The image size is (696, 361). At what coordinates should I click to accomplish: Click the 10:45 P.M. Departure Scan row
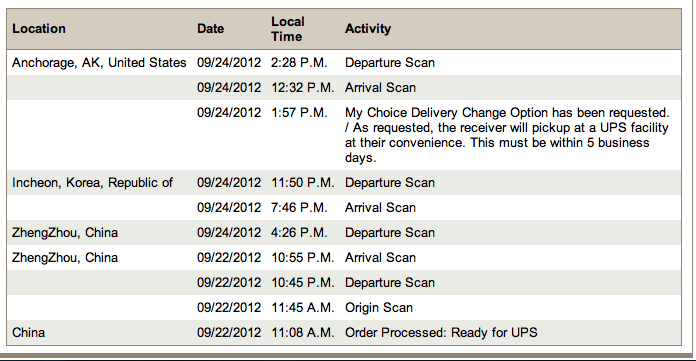[x=344, y=282]
